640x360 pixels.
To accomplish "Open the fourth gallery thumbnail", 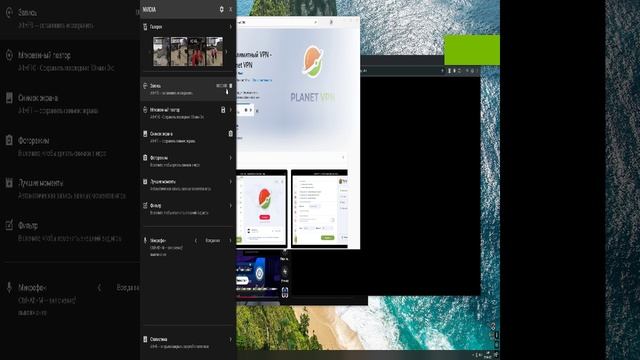I will (214, 51).
